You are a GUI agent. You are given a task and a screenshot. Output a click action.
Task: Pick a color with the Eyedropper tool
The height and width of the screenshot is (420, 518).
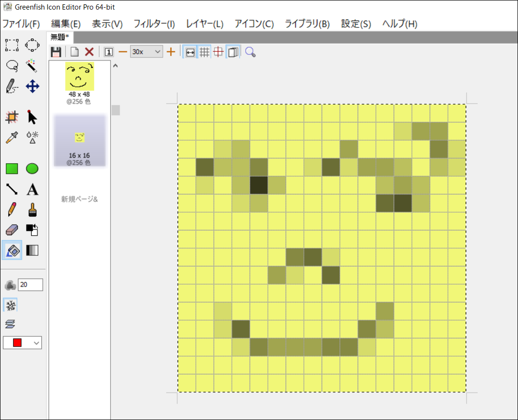pyautogui.click(x=12, y=138)
